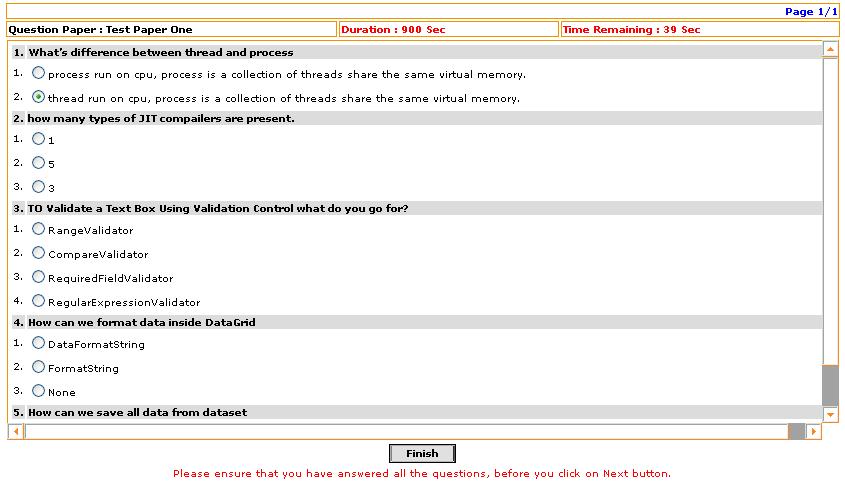Select the DataFormatString radio button
Image resolution: width=845 pixels, height=489 pixels.
[x=38, y=342]
